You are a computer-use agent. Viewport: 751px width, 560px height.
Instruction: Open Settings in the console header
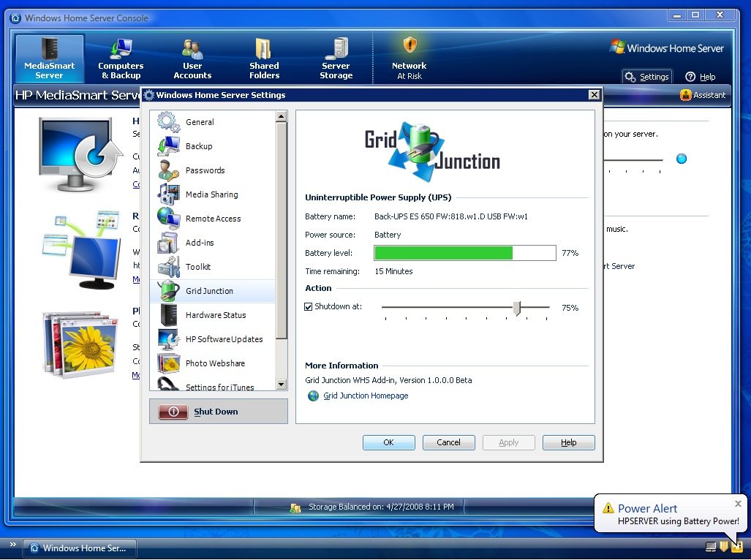pos(647,77)
